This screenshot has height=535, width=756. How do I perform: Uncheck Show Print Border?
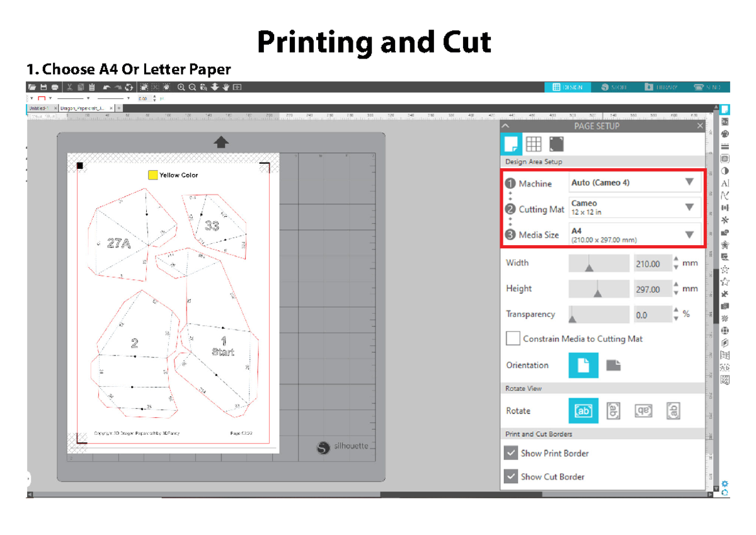(x=511, y=453)
